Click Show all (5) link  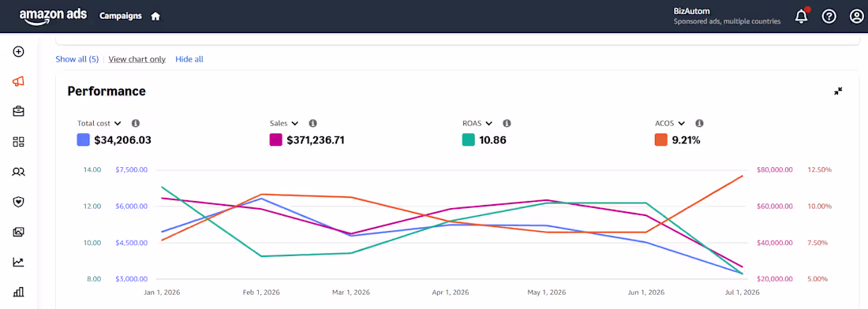(x=77, y=59)
